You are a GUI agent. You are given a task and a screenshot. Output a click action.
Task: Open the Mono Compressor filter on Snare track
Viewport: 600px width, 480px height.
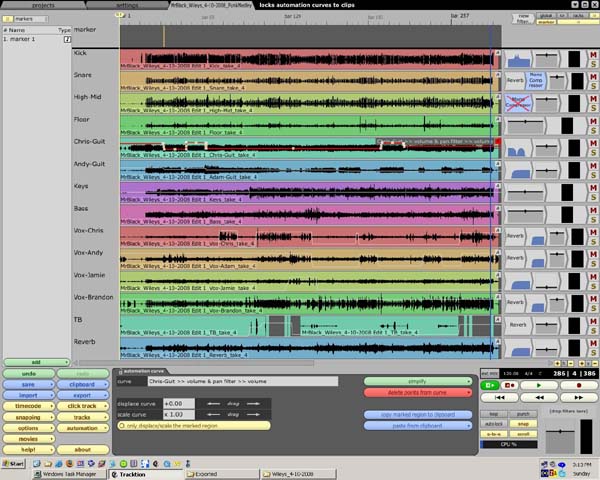(x=536, y=80)
